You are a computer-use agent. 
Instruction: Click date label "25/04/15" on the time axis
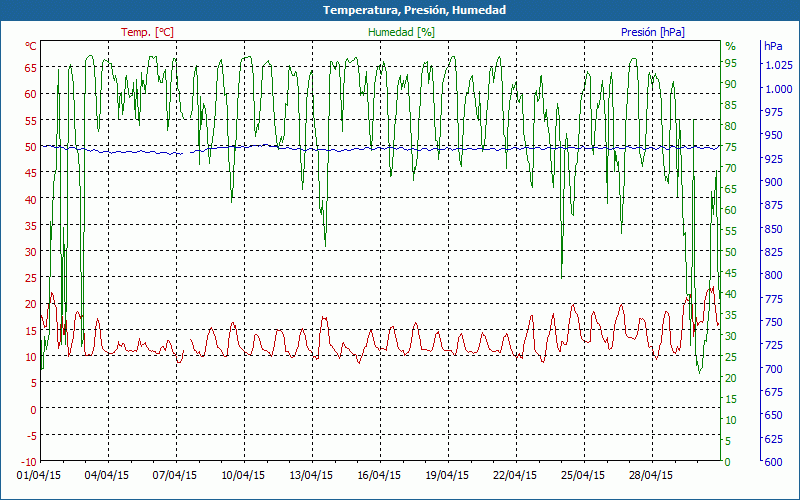point(583,475)
